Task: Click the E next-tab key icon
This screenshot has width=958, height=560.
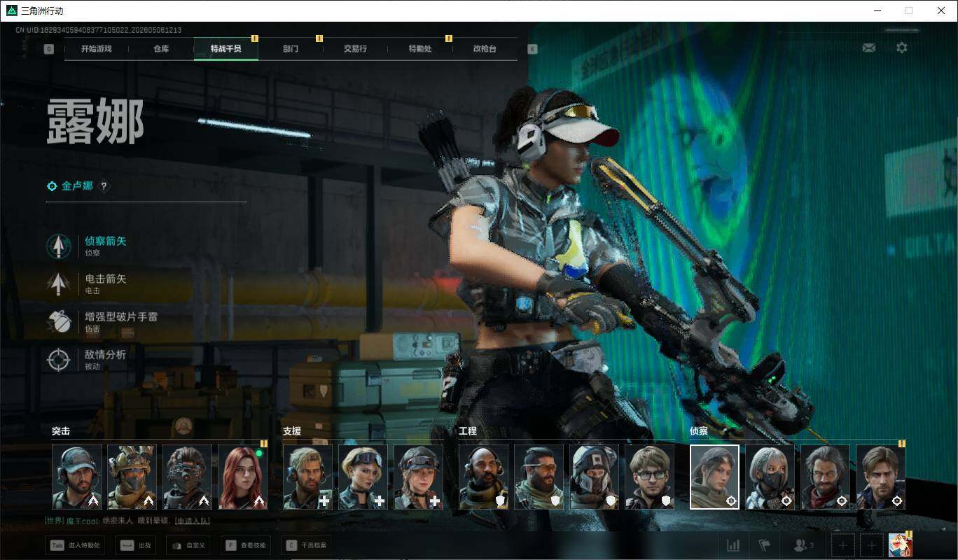Action: click(532, 49)
